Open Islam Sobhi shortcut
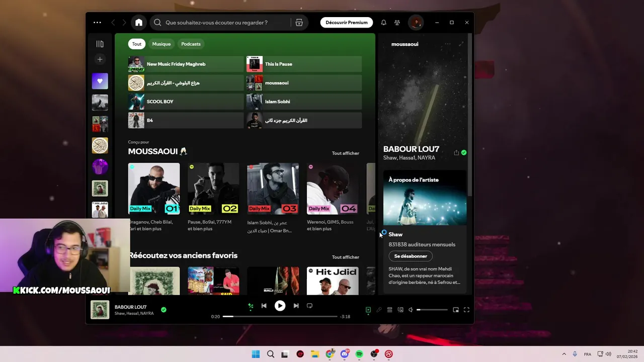This screenshot has width=644, height=362. coord(304,102)
